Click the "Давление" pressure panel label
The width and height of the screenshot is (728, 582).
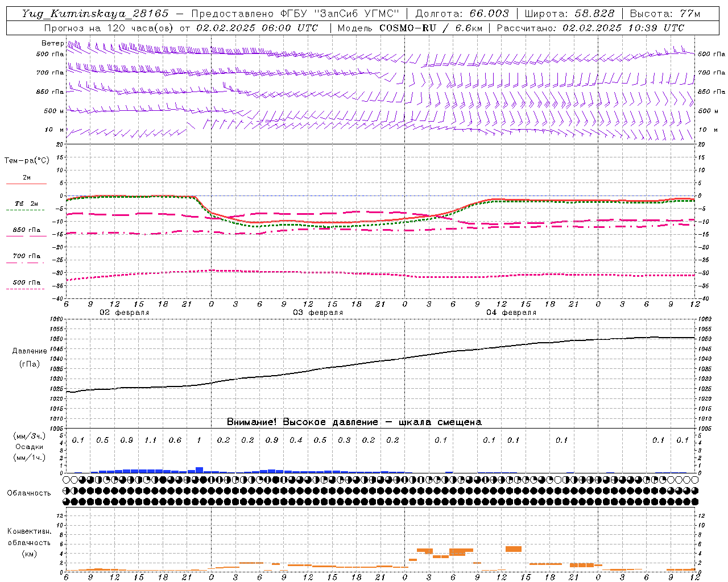pos(30,351)
